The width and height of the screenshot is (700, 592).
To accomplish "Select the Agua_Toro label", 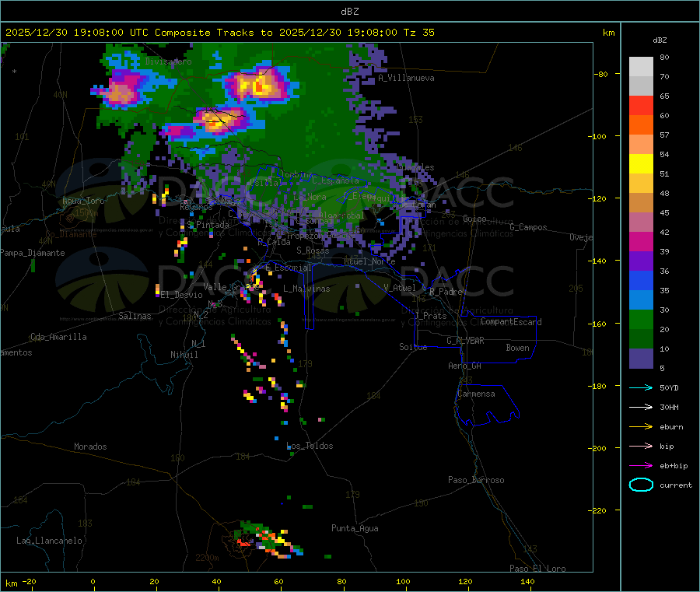I will (x=83, y=201).
